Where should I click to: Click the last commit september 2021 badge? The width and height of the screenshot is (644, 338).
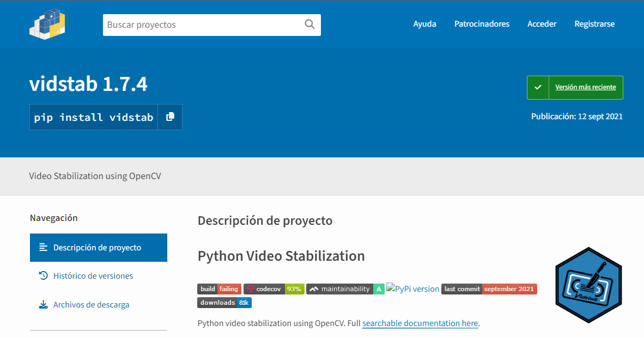(x=489, y=289)
